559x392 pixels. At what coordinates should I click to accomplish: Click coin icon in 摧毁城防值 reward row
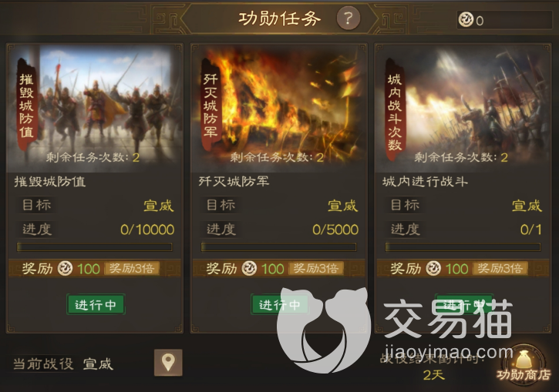[x=66, y=269]
